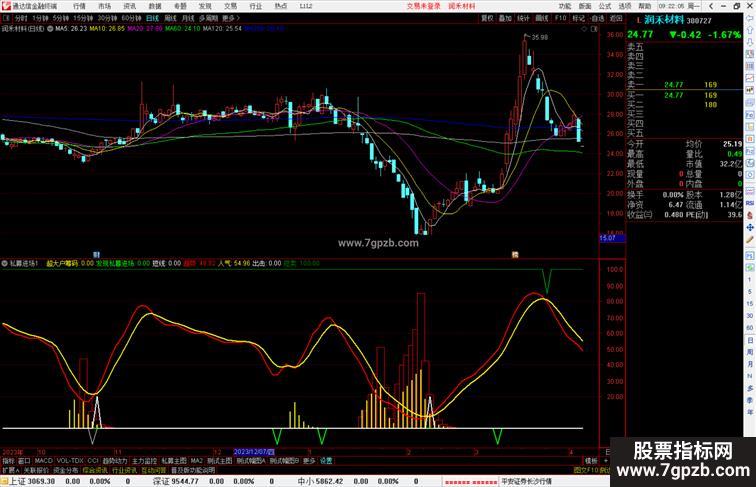
Task: Open the 关联报价 tab
Action: 36,470
